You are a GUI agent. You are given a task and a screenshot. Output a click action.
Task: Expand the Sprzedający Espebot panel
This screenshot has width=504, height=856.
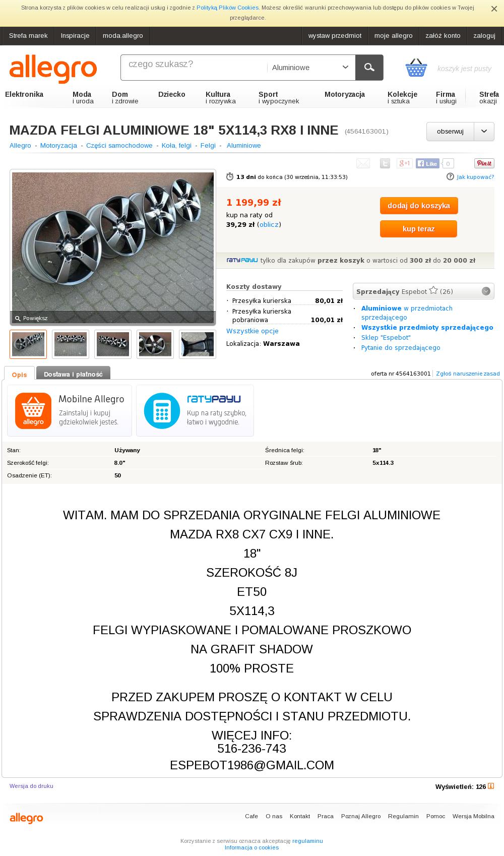tap(486, 291)
